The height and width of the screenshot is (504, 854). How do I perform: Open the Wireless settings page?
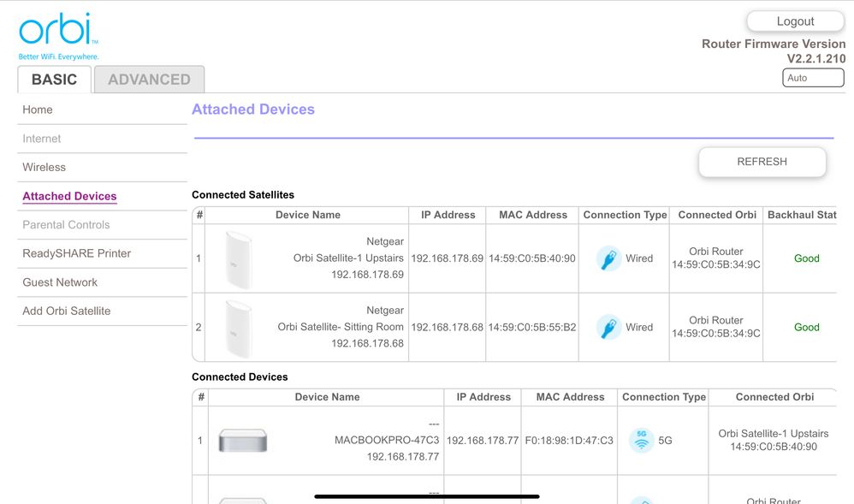(x=44, y=167)
